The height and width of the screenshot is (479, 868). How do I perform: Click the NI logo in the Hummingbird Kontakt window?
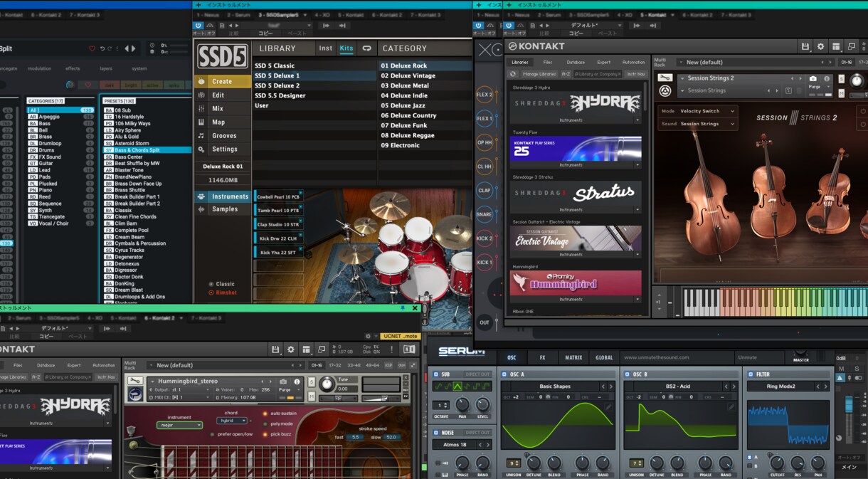[x=409, y=349]
